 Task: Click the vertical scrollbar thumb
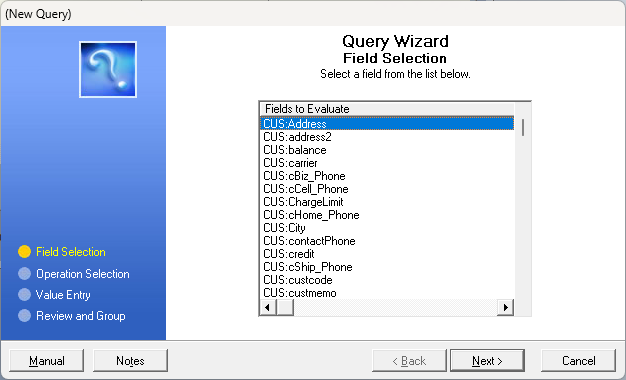tap(523, 127)
